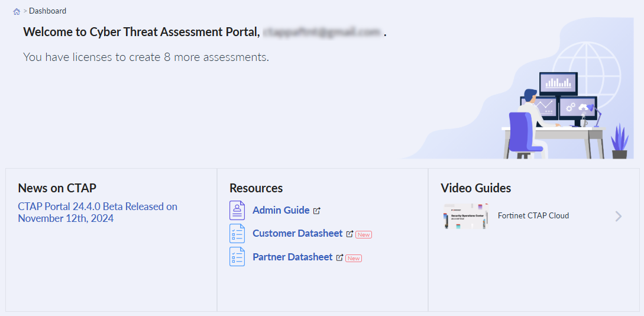The width and height of the screenshot is (644, 316).
Task: Select the Fortinet CTAP Cloud video title
Action: (x=533, y=216)
